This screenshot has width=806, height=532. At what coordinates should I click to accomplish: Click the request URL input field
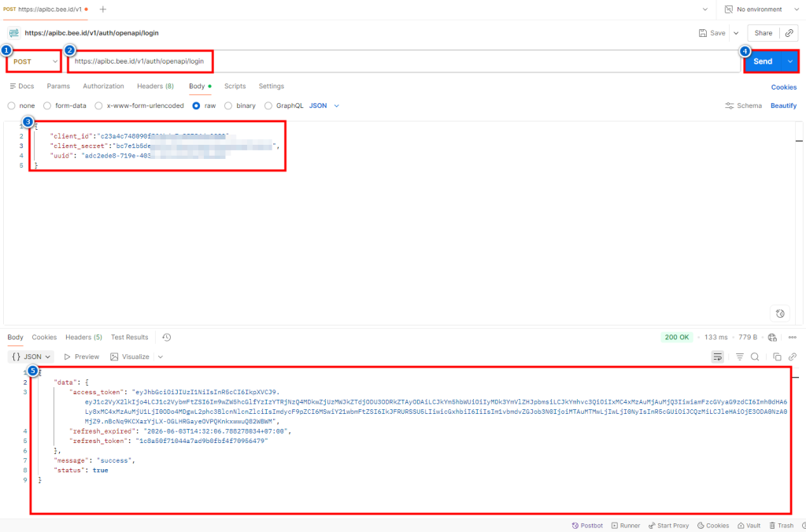404,61
